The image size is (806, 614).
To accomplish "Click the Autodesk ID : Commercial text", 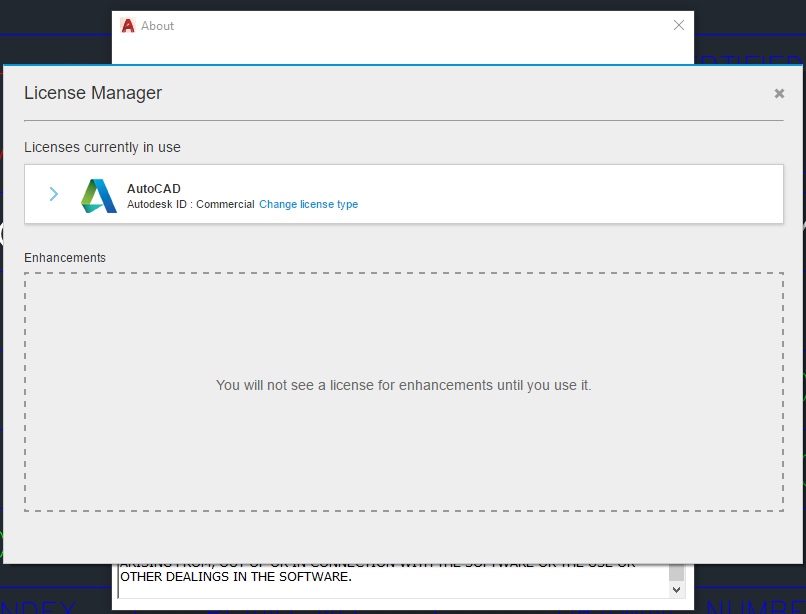I will pos(191,204).
